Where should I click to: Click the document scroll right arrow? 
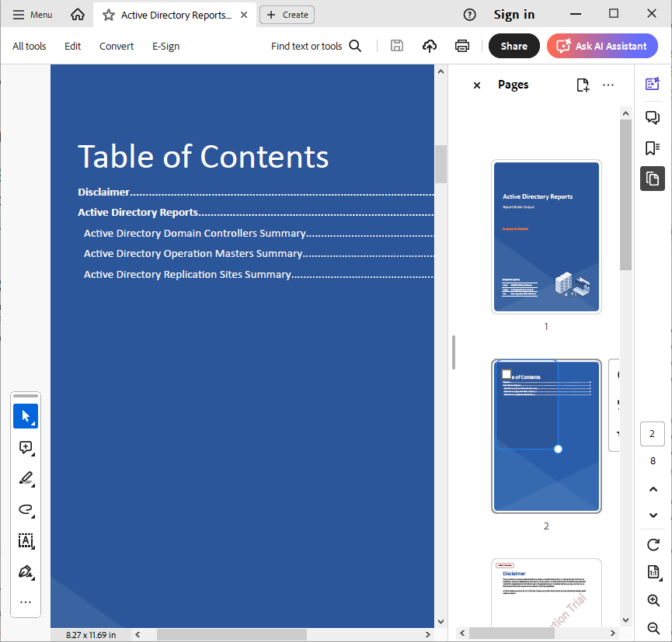coord(428,635)
